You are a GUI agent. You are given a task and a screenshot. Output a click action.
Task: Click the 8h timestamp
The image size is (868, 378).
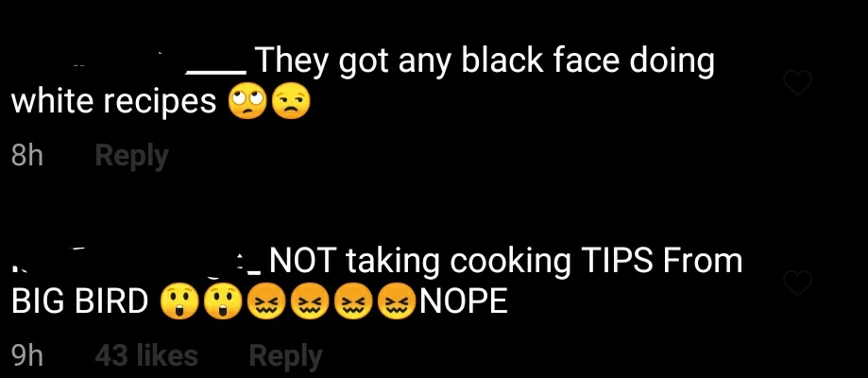tap(27, 156)
